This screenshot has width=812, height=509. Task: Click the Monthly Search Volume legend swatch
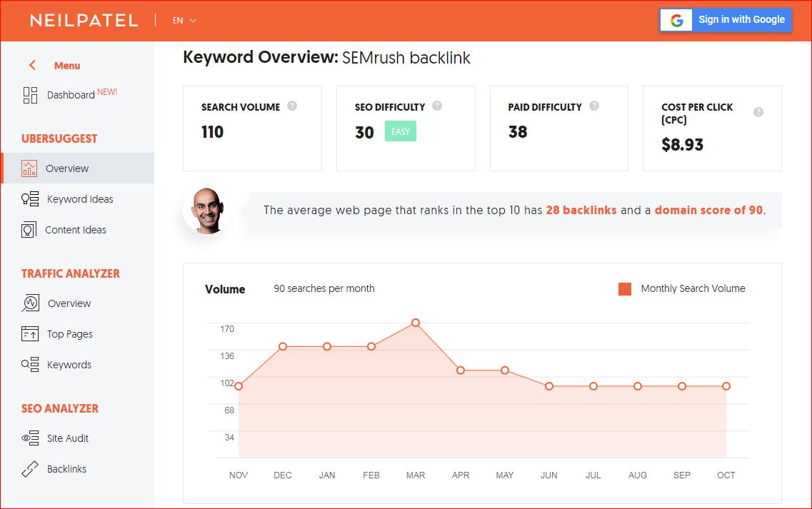click(x=625, y=289)
